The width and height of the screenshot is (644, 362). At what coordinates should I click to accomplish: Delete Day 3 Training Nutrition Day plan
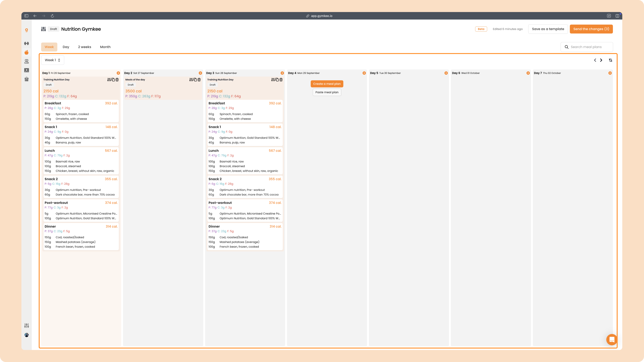281,79
